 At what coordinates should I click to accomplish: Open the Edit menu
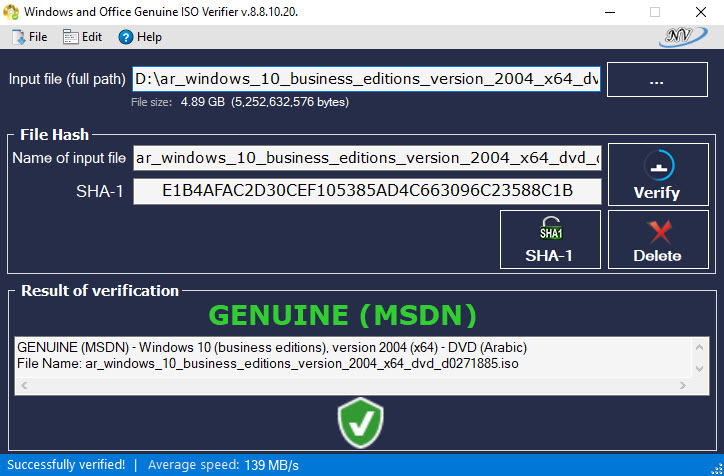83,37
